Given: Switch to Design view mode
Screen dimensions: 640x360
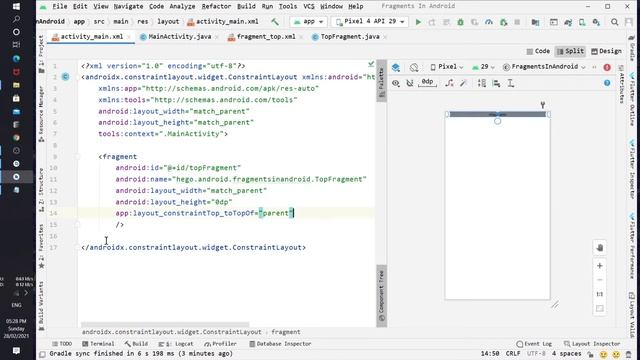Looking at the screenshot, I should (x=606, y=51).
